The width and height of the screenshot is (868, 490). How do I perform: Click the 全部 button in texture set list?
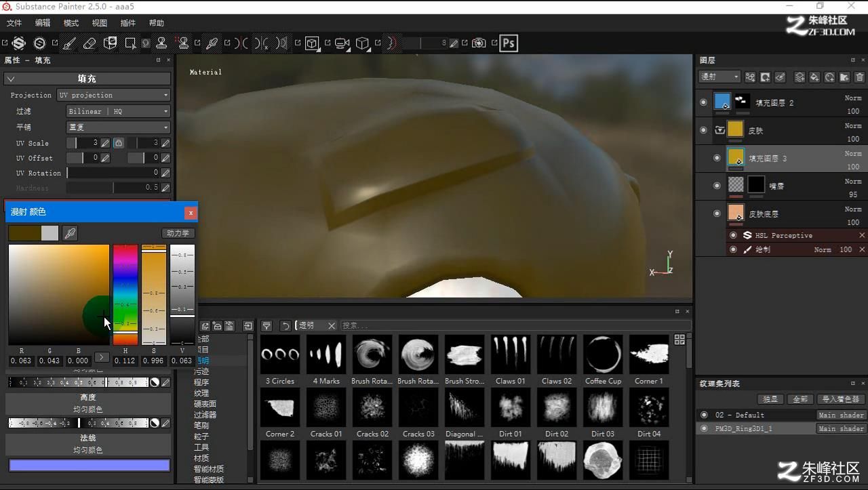(800, 399)
